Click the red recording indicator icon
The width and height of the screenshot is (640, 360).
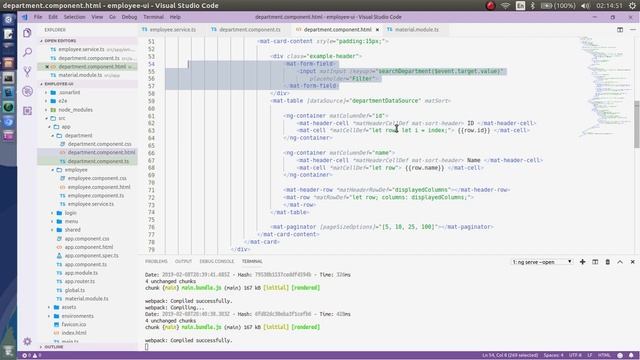click(x=491, y=6)
